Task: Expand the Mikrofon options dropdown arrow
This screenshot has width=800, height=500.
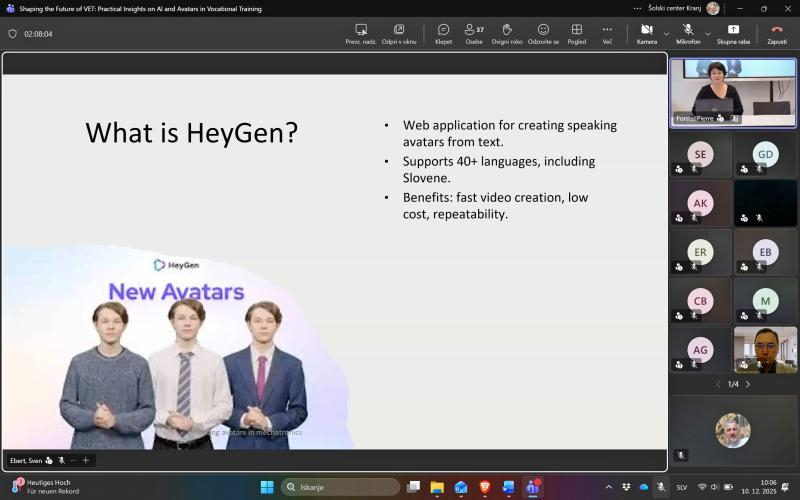Action: pyautogui.click(x=708, y=34)
